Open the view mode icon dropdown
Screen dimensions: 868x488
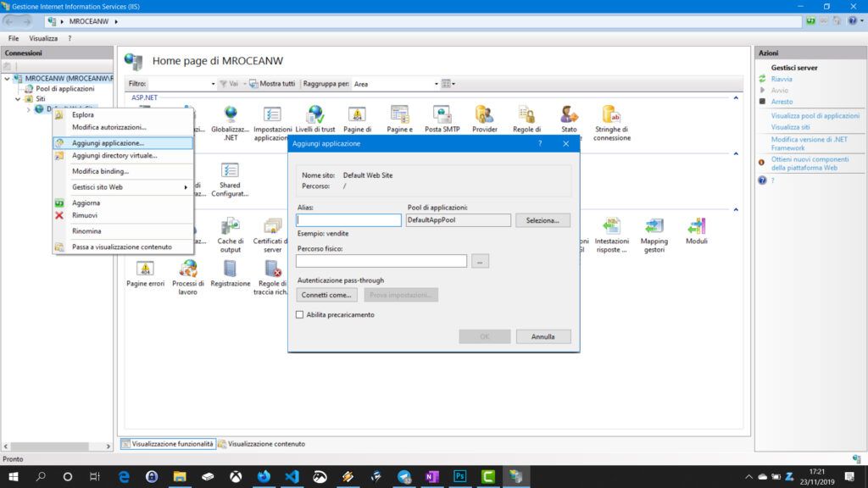tap(448, 84)
